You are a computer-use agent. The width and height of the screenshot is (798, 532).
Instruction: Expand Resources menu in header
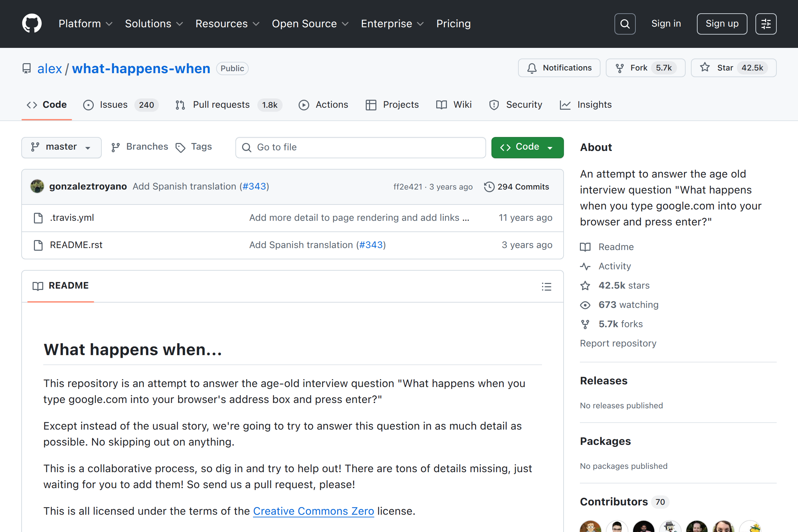pyautogui.click(x=227, y=24)
